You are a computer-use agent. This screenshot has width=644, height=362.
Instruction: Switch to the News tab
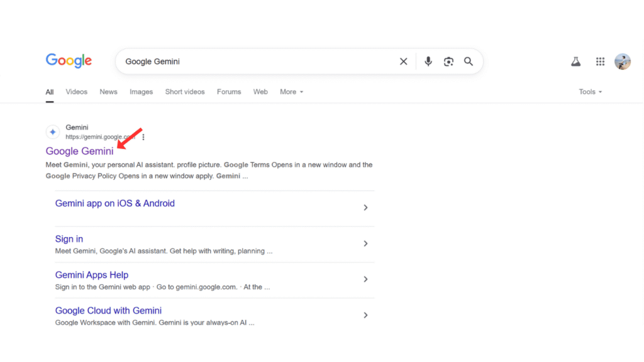108,92
